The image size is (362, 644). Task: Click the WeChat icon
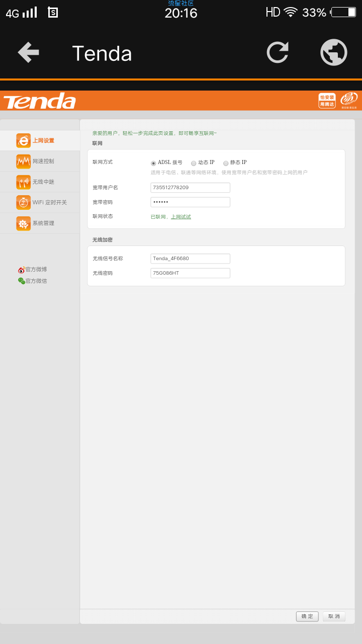[x=22, y=281]
